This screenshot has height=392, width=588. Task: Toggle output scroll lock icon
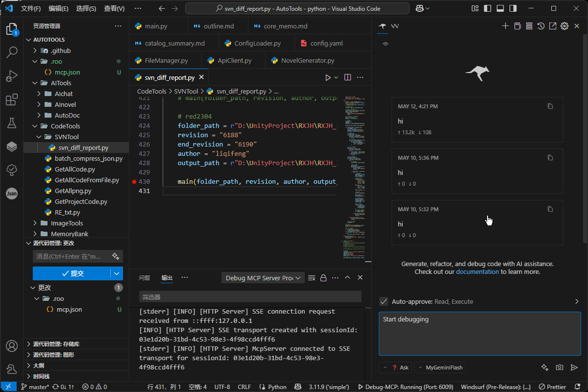click(323, 278)
